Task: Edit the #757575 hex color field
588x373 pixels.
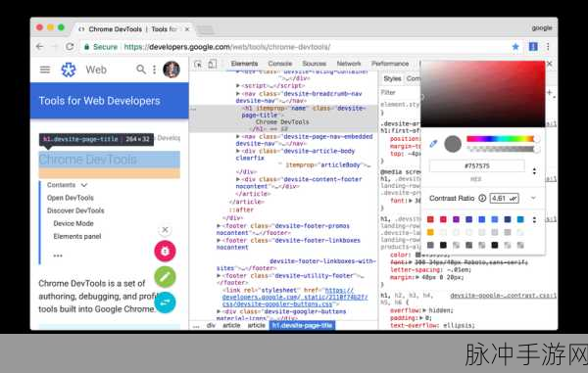Action: point(477,165)
